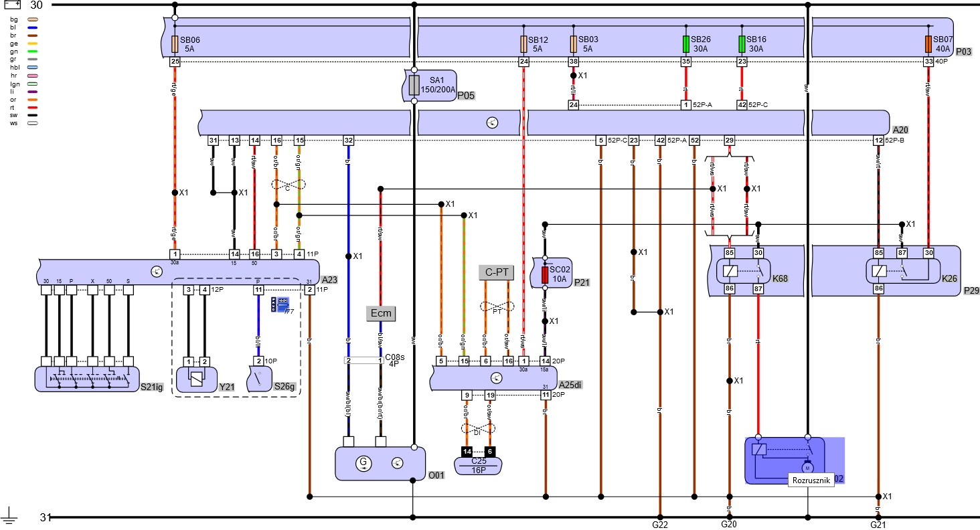Image resolution: width=980 pixels, height=530 pixels.
Task: Select the SA1 150/200A main fuse
Action: point(414,85)
